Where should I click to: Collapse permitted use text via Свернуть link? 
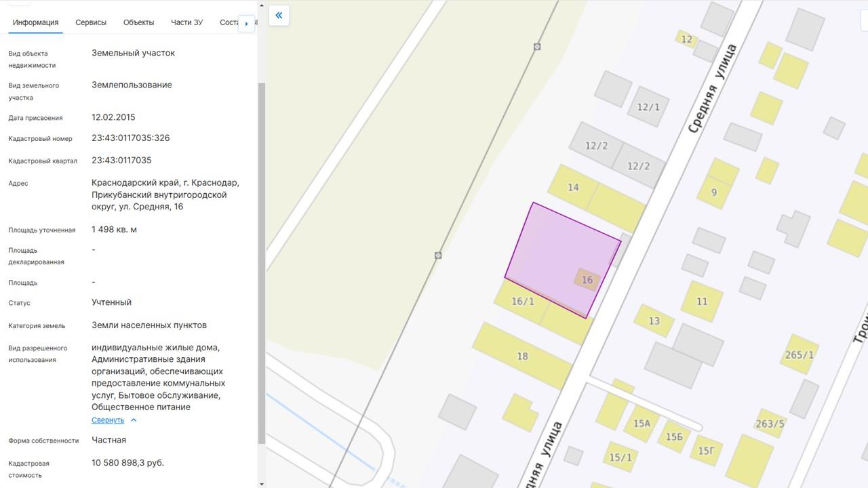coord(108,420)
